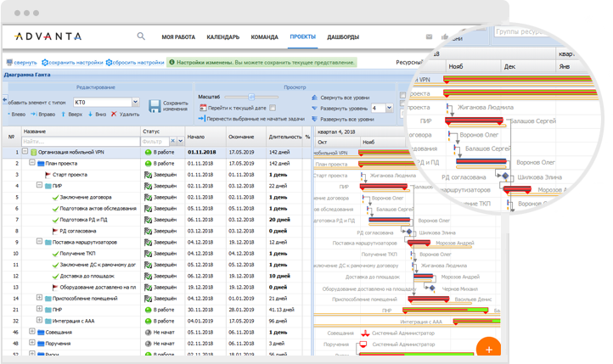Click the grey status icon of Совещания
The image size is (613, 364).
pos(149,333)
